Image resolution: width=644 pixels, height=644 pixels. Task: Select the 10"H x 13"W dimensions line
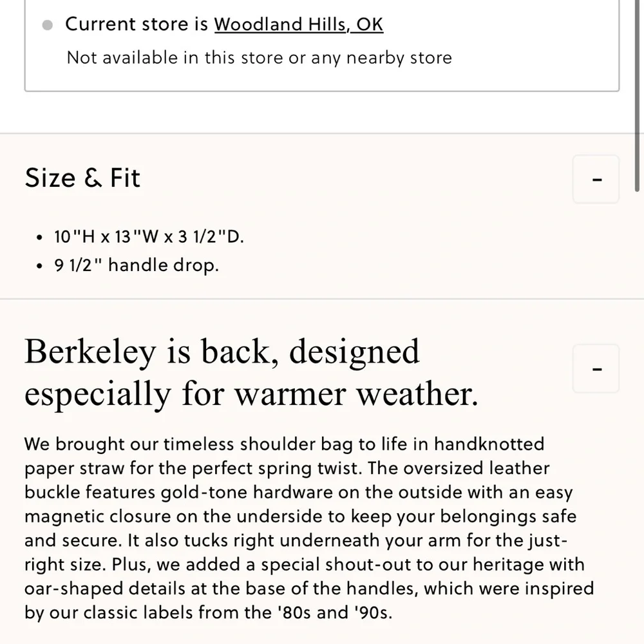pos(149,236)
